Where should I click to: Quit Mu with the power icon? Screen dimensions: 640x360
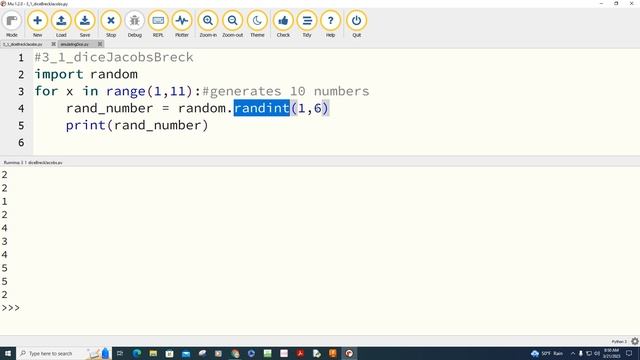point(356,24)
